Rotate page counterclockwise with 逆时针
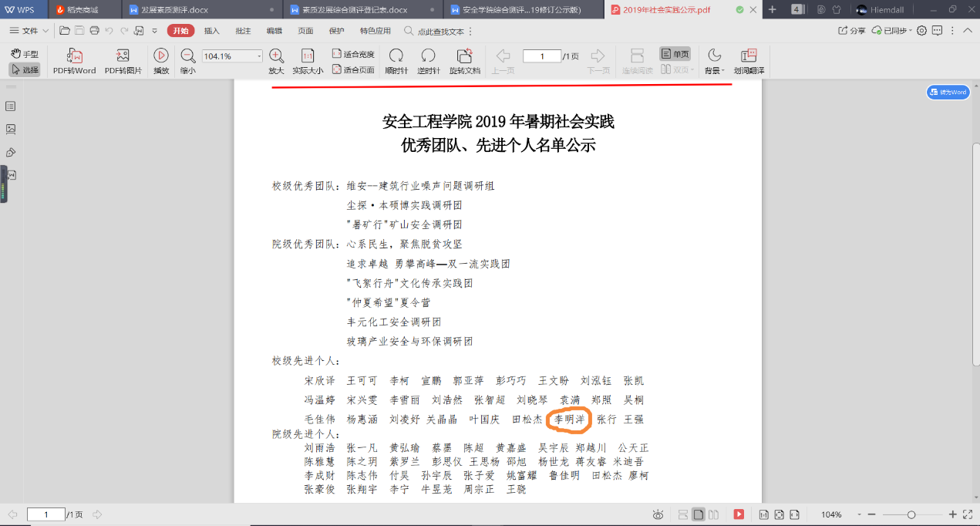The height and width of the screenshot is (526, 980). (428, 56)
